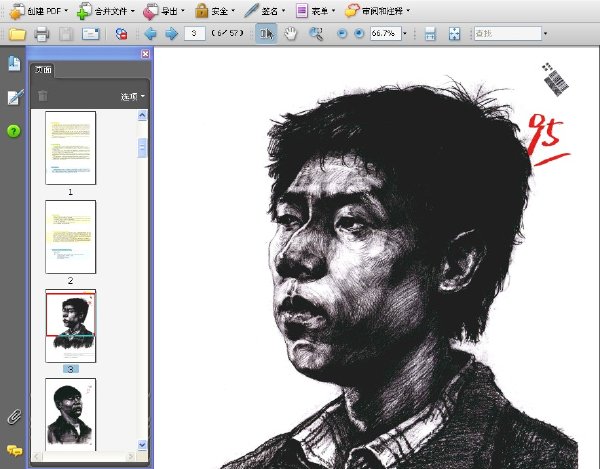Open the 合并文件 menu

coord(106,11)
